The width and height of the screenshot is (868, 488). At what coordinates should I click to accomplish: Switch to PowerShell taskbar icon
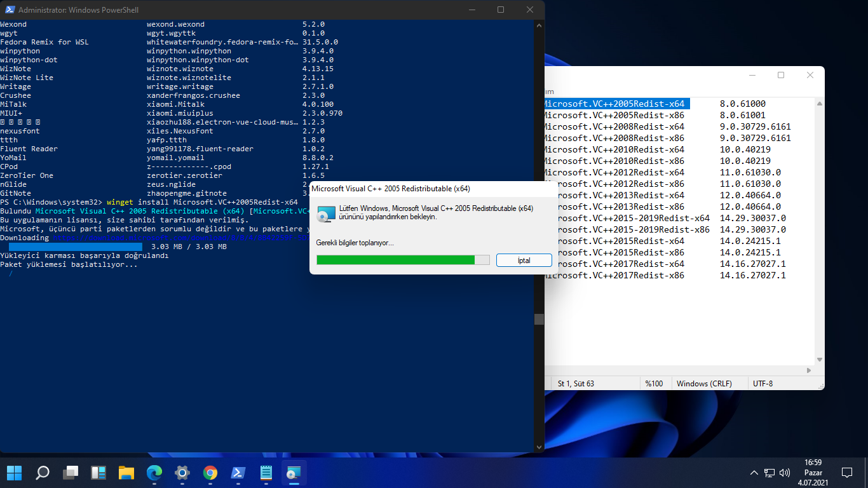[x=238, y=473]
